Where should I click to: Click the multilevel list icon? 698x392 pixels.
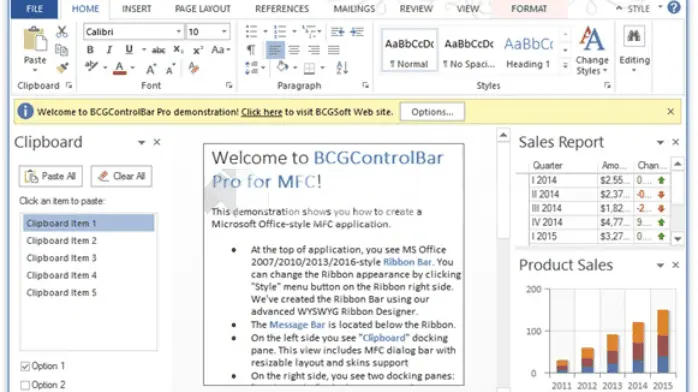pos(308,32)
